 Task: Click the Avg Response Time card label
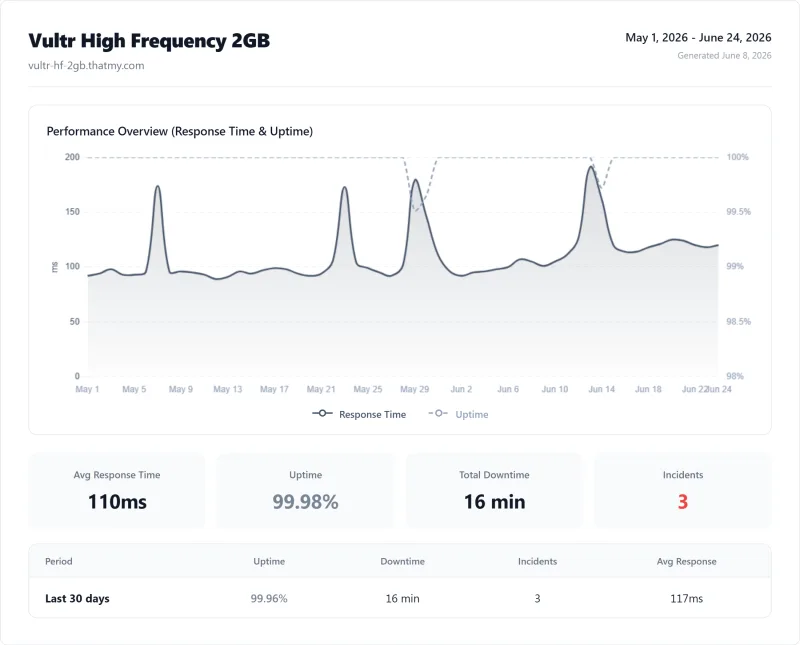pyautogui.click(x=117, y=475)
